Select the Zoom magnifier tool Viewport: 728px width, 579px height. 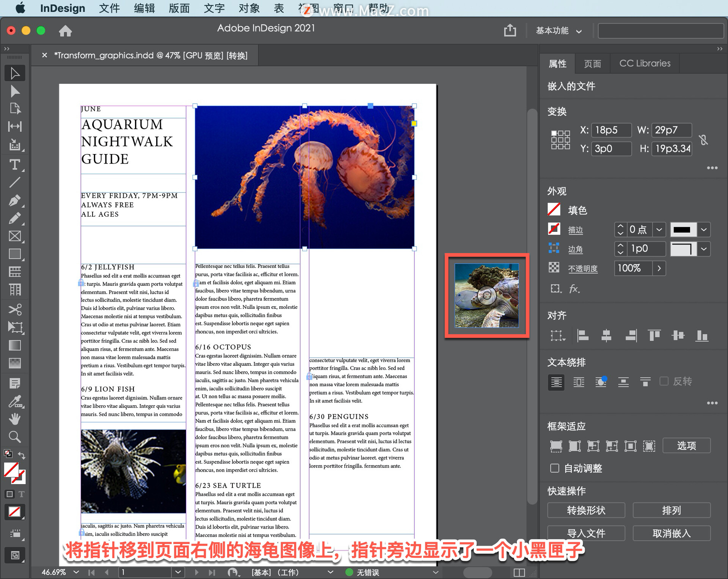(x=15, y=437)
